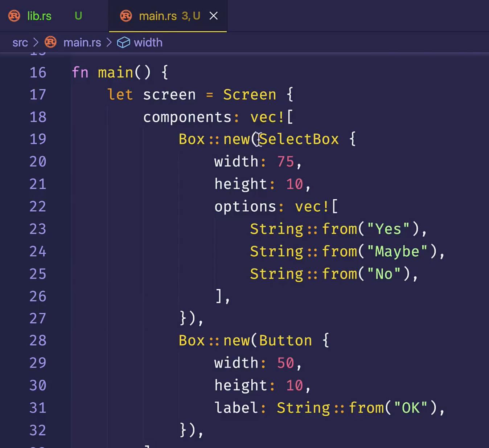
Task: Click the Screen type on line 17
Action: 250,95
